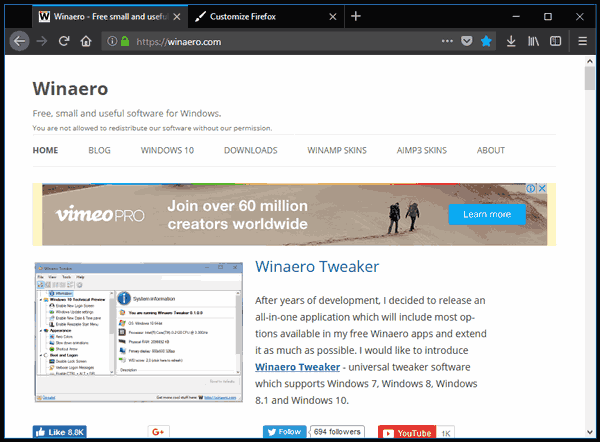Click the scrollbar up arrow
This screenshot has height=442, width=600.
click(x=590, y=61)
